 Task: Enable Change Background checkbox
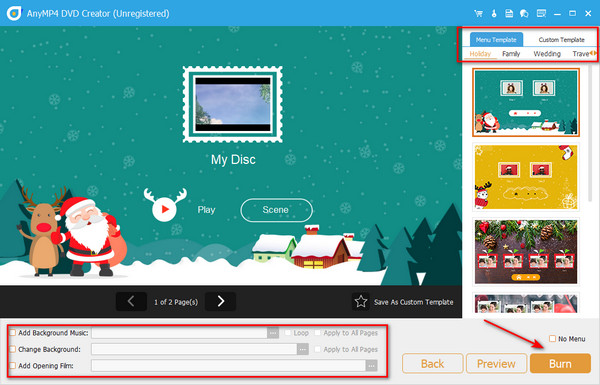click(x=13, y=349)
